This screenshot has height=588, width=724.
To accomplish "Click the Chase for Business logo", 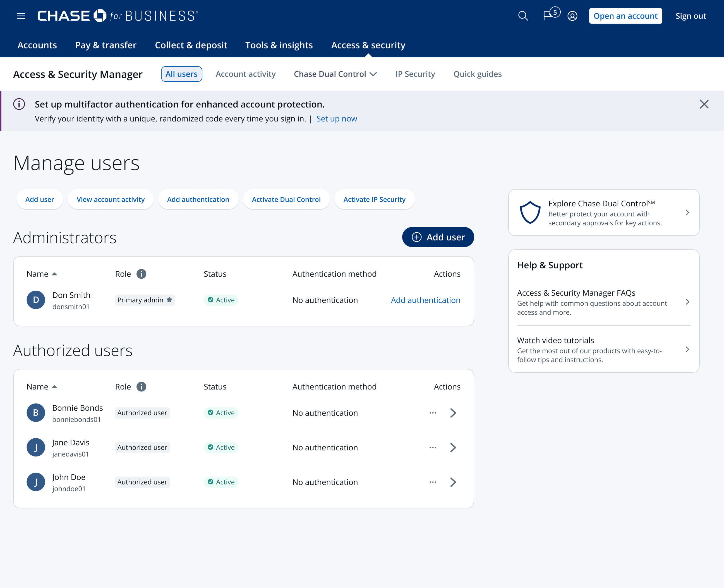I will 118,16.
